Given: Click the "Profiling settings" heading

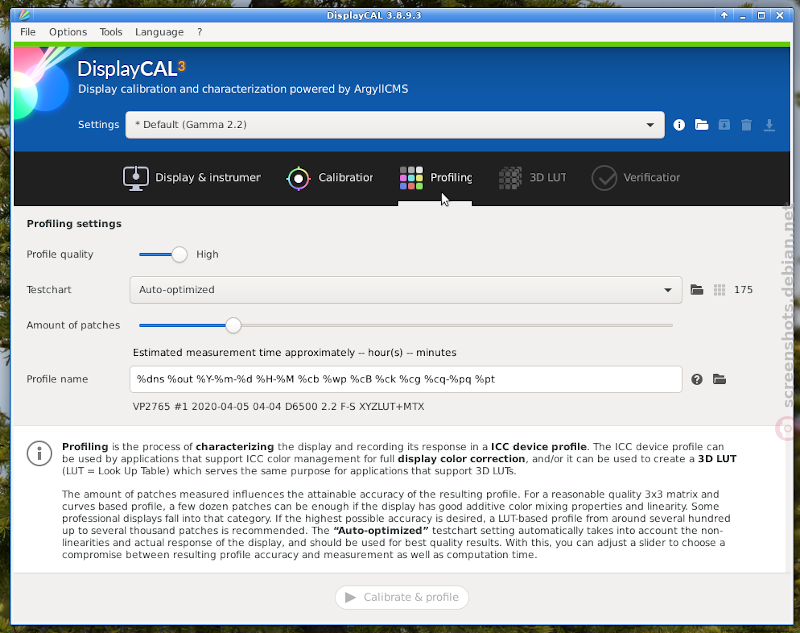Looking at the screenshot, I should (74, 224).
